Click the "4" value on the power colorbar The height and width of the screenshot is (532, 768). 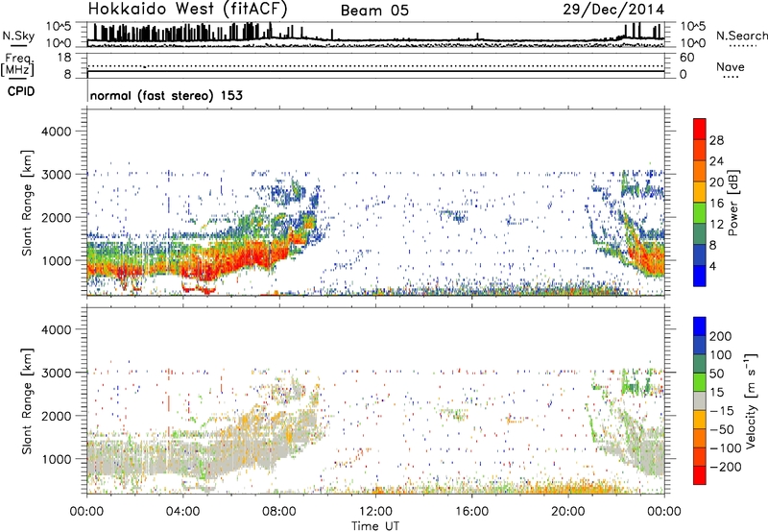[x=712, y=266]
